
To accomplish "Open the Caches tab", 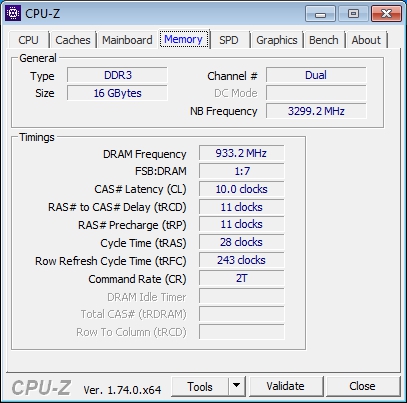I will (73, 40).
